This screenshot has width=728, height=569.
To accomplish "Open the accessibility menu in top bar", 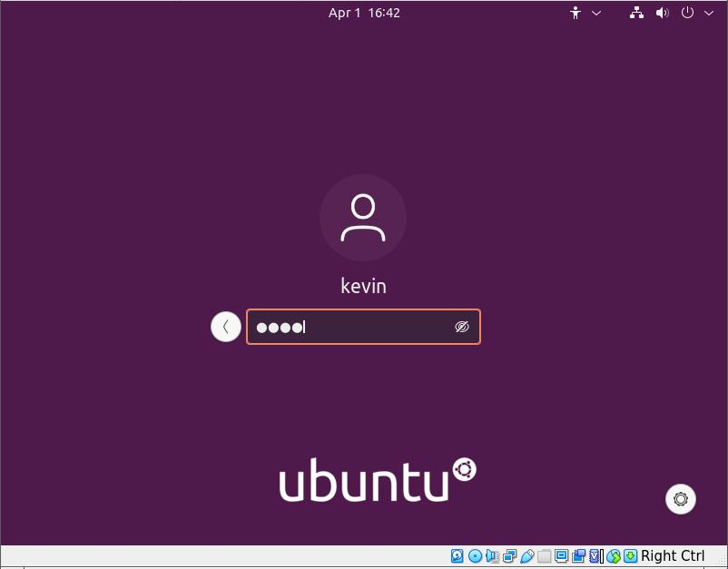I will coord(575,13).
